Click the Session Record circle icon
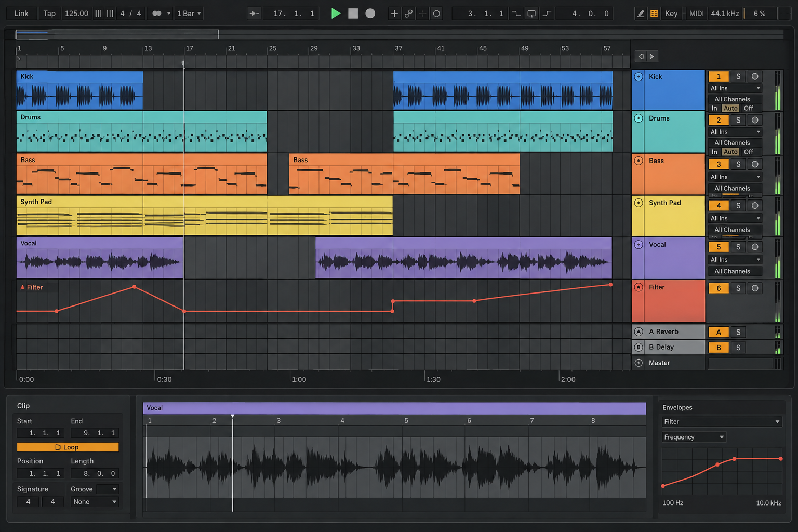 (x=436, y=14)
